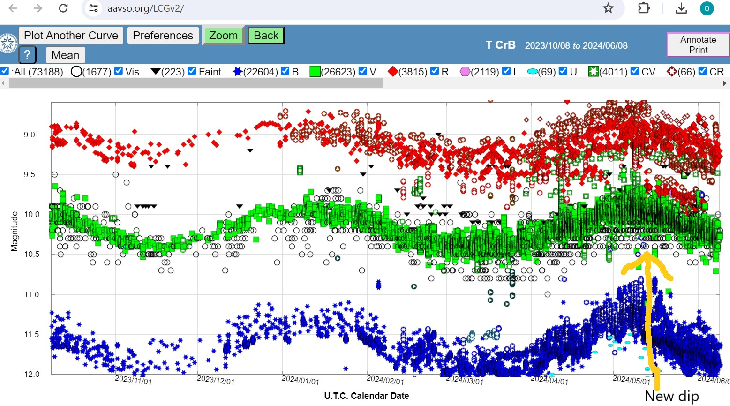The image size is (730, 406).
Task: Click the browser back arrow
Action: 11,8
